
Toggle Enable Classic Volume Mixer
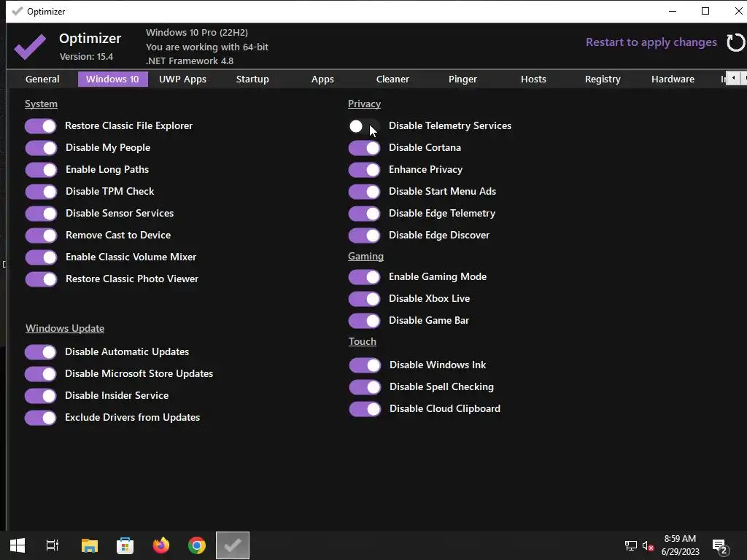[41, 257]
